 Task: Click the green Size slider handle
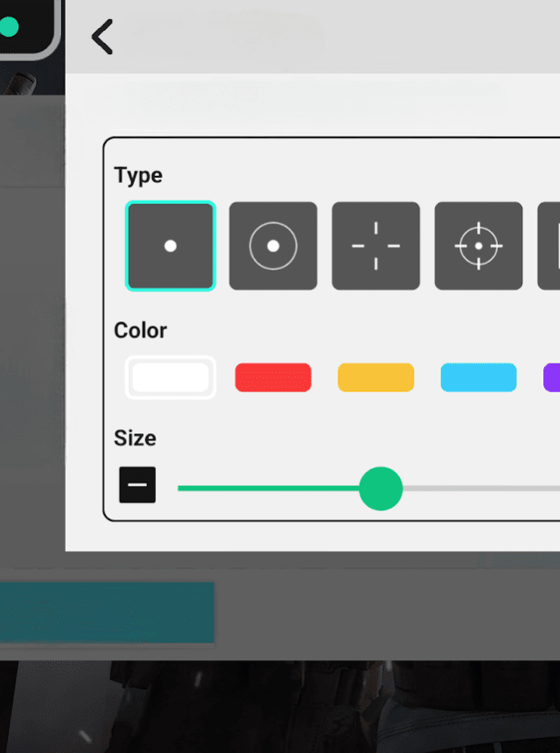point(381,489)
